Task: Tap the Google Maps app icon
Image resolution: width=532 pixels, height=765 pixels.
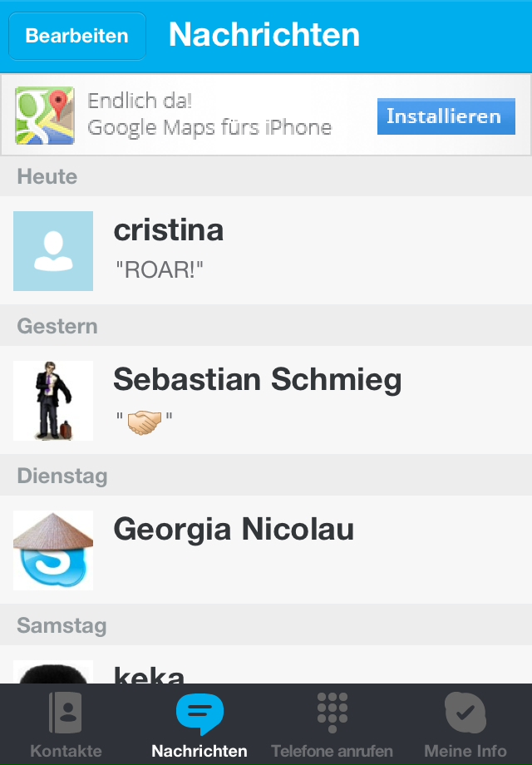Action: [x=45, y=116]
